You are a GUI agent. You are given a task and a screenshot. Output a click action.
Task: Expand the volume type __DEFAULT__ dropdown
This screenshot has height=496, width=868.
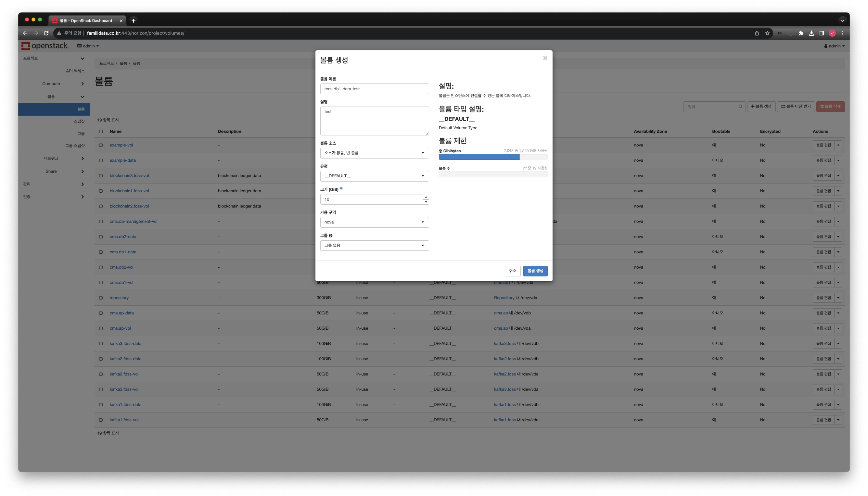point(374,176)
